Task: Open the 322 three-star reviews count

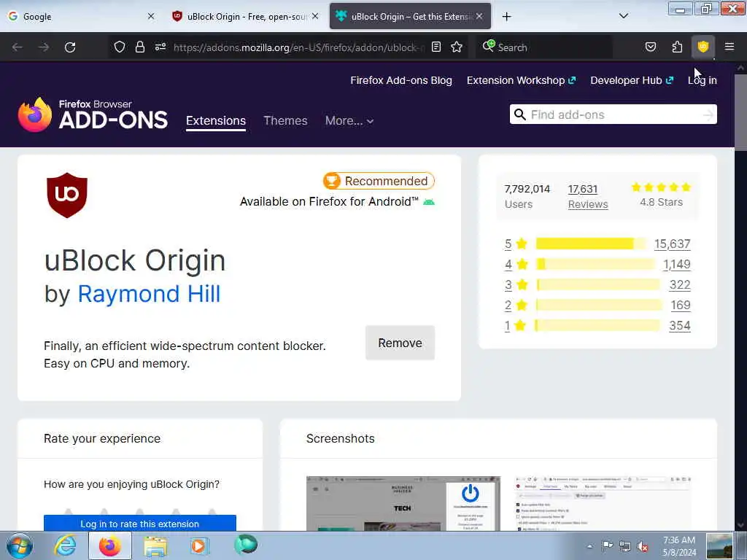Action: click(x=680, y=285)
